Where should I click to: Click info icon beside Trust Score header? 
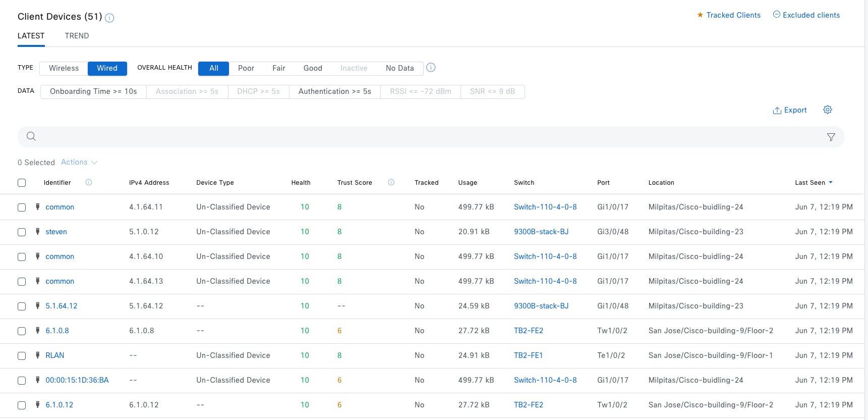click(391, 182)
